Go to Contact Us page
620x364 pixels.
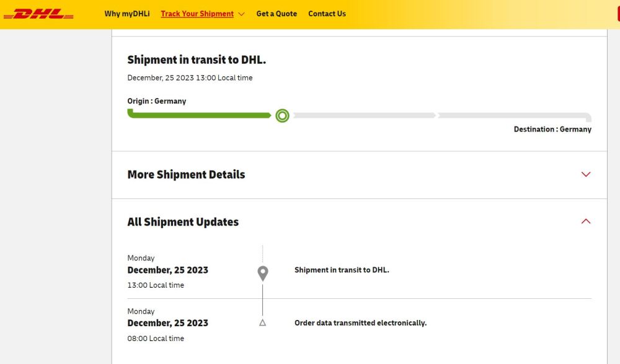[327, 14]
